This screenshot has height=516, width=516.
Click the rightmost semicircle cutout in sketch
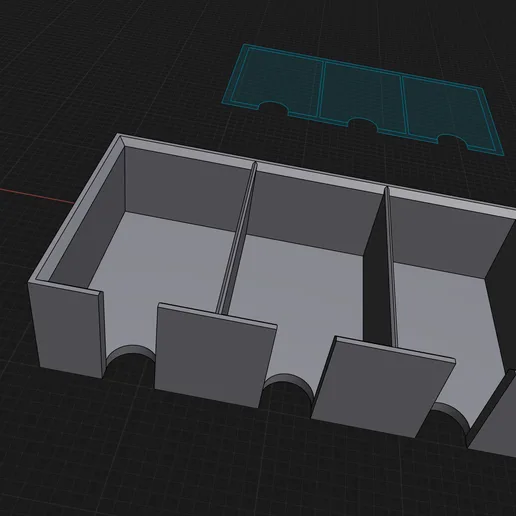(x=452, y=140)
